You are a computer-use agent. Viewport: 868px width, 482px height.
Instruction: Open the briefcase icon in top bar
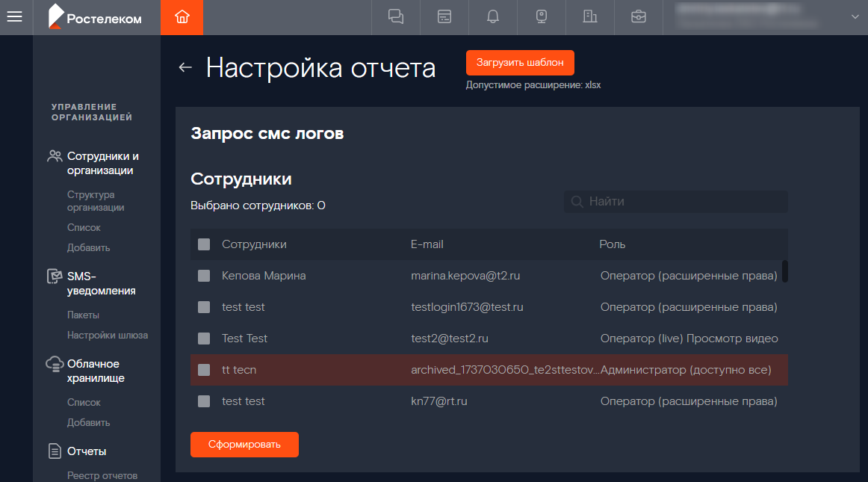click(x=639, y=17)
